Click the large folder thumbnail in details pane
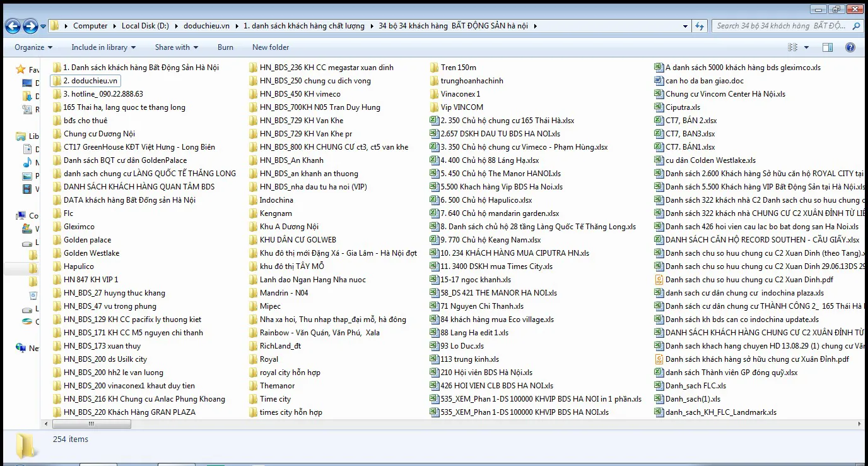The image size is (868, 466). (x=26, y=446)
